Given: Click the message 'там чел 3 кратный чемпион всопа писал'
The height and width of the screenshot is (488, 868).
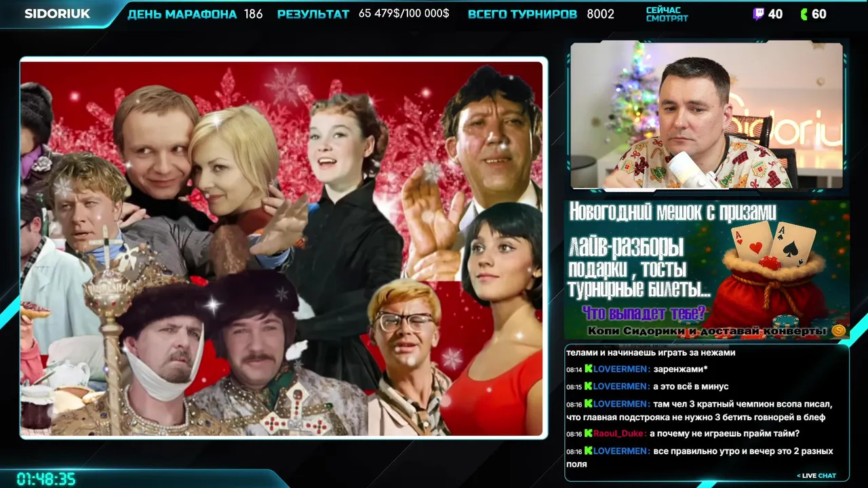Looking at the screenshot, I should tap(743, 404).
